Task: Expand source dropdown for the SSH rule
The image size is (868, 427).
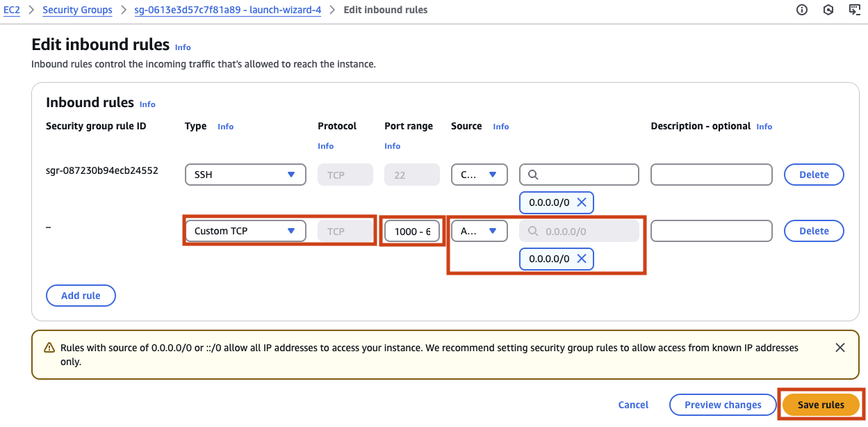Action: click(x=480, y=175)
